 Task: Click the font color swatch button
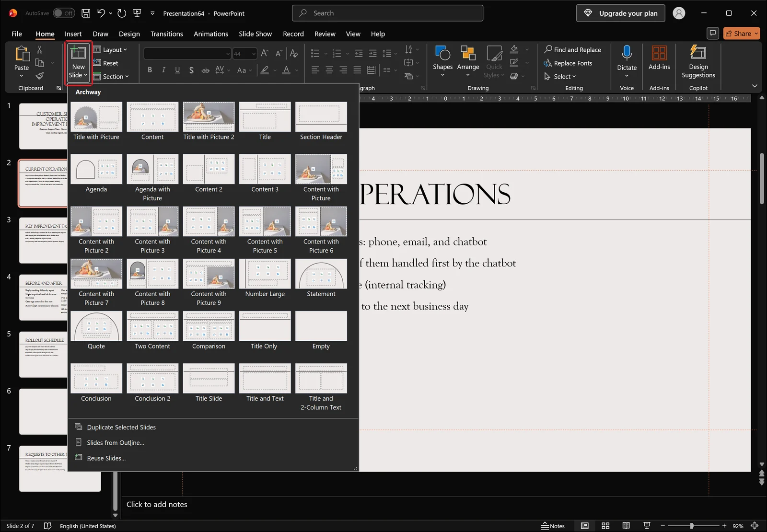point(286,70)
